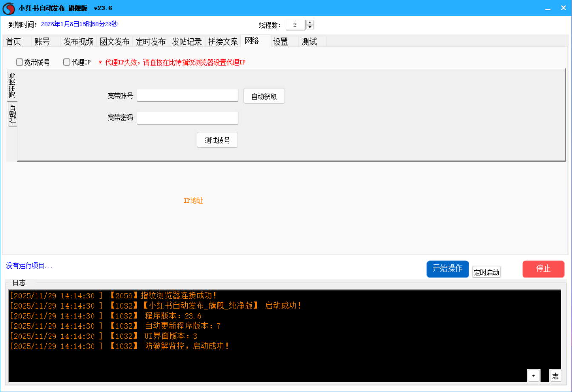Enable the 宽带拨号 checkbox

coord(20,62)
